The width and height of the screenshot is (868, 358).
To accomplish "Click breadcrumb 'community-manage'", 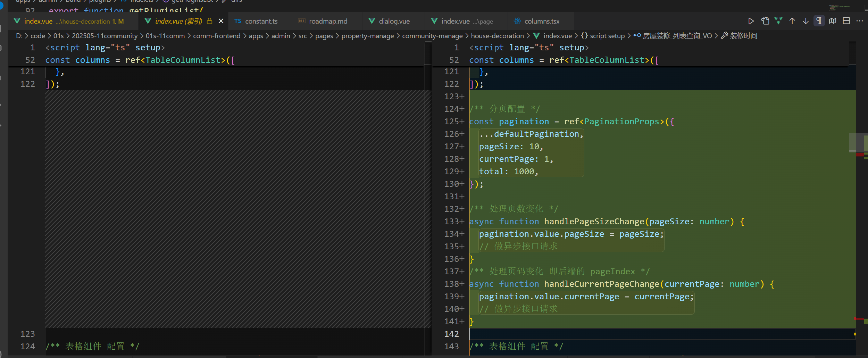I will 433,36.
